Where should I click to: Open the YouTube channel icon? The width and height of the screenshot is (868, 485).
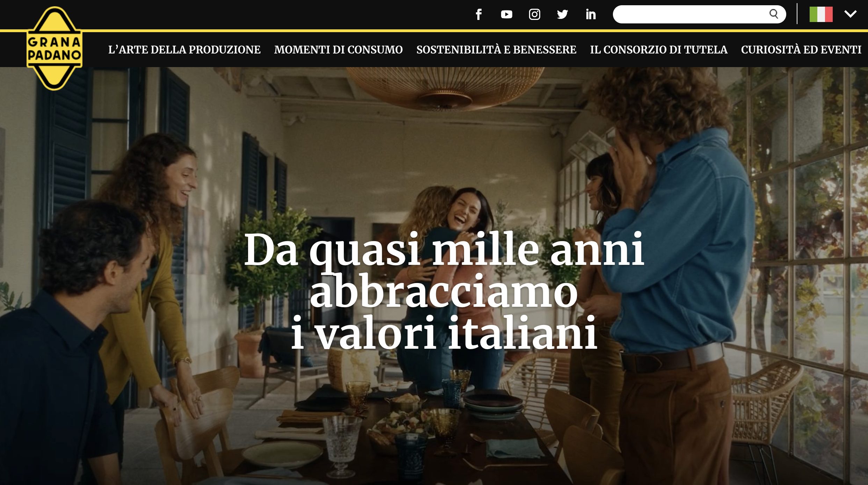pyautogui.click(x=506, y=14)
